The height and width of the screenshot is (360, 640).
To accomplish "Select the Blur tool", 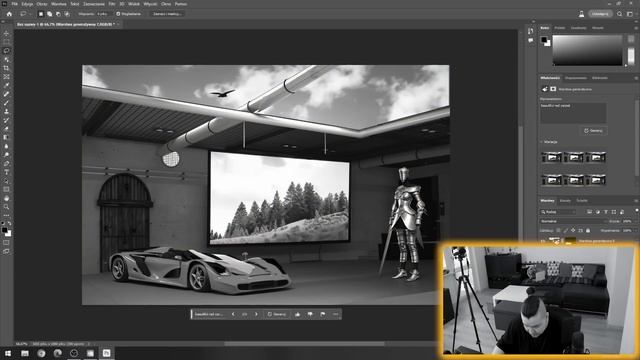I will tap(6, 146).
